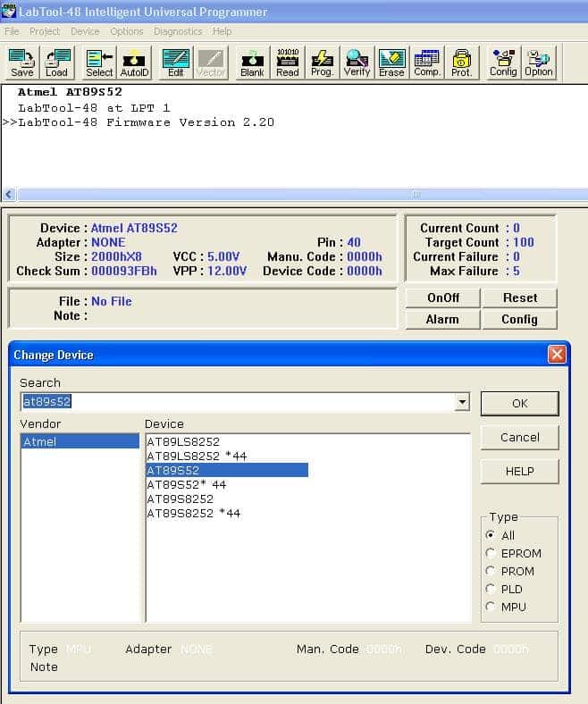Click the HELP button in Change Device

pyautogui.click(x=520, y=472)
